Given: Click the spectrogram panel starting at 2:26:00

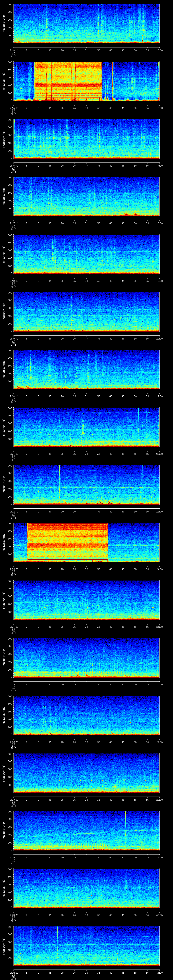Looking at the screenshot, I should coord(87,715).
